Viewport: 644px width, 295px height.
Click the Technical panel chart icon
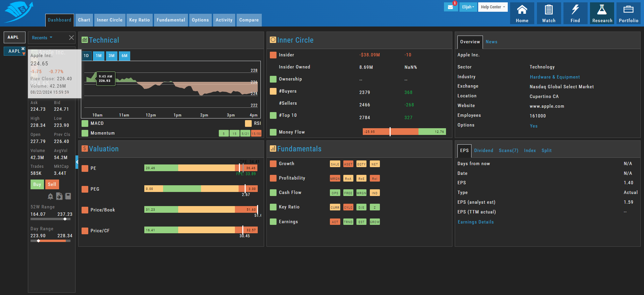(x=85, y=40)
